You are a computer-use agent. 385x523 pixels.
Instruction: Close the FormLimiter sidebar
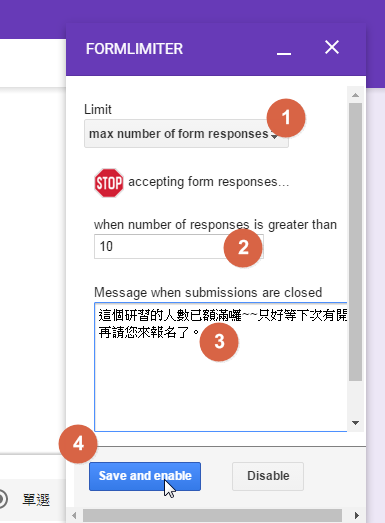pos(332,47)
